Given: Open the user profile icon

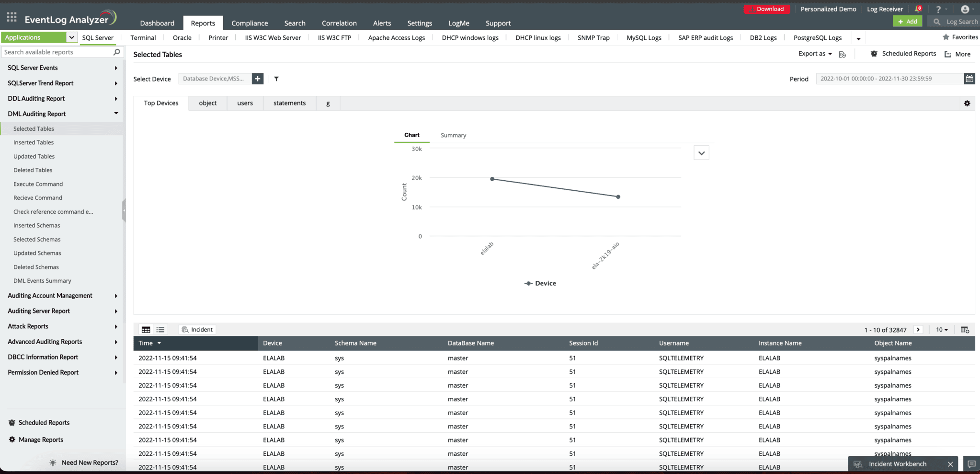Looking at the screenshot, I should point(965,10).
